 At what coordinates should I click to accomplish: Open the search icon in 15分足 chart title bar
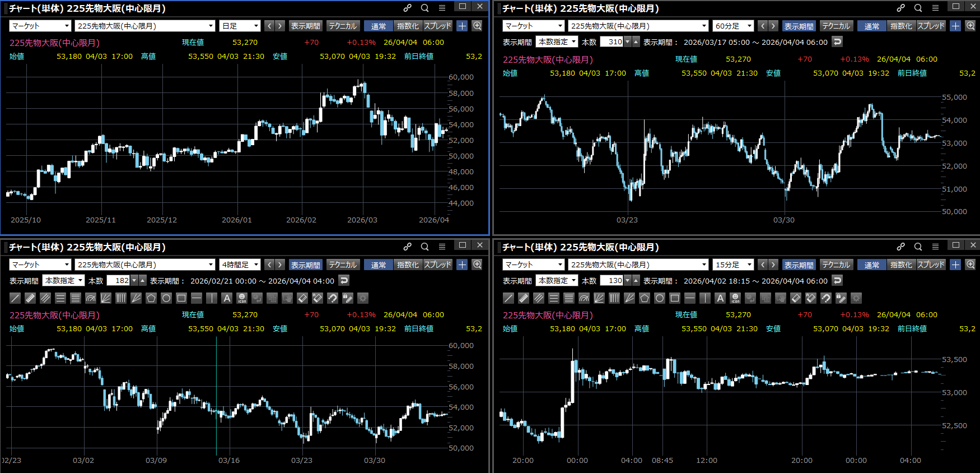click(x=918, y=247)
